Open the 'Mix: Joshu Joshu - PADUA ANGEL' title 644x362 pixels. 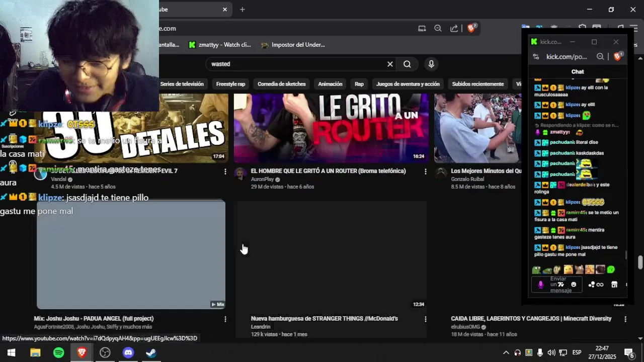(94, 318)
